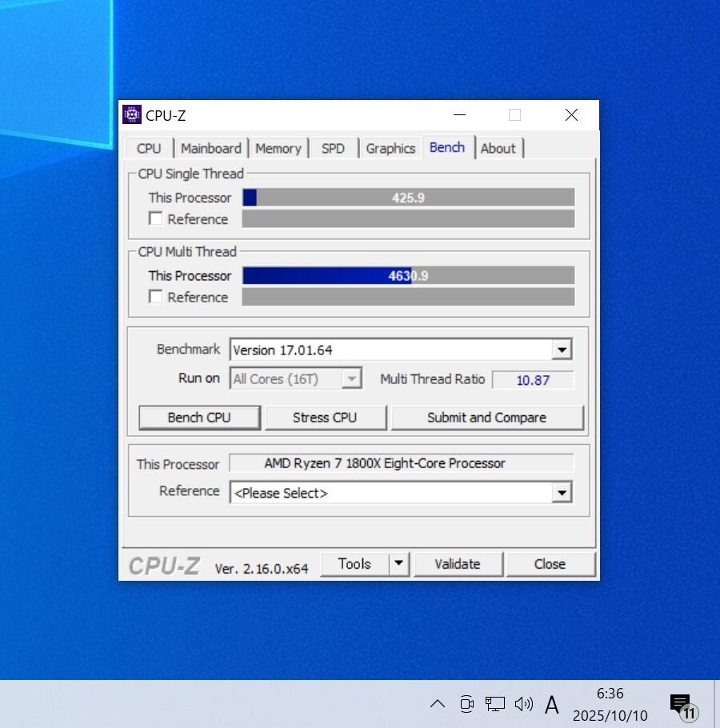The width and height of the screenshot is (720, 728).
Task: Go to the Graphics tab
Action: tap(390, 148)
